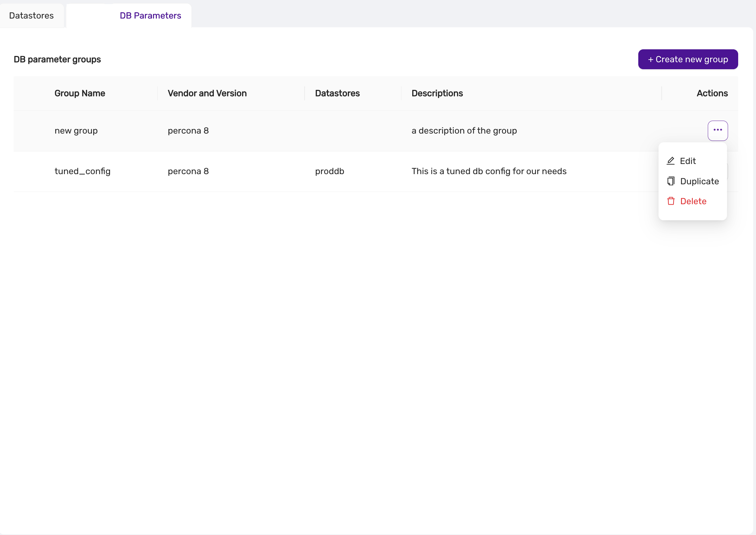Click the Descriptions column header
The height and width of the screenshot is (535, 756).
(x=437, y=93)
